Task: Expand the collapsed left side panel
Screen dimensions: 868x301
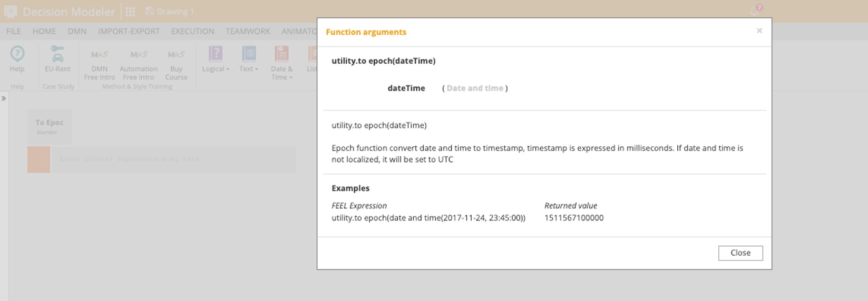Action: click(4, 98)
